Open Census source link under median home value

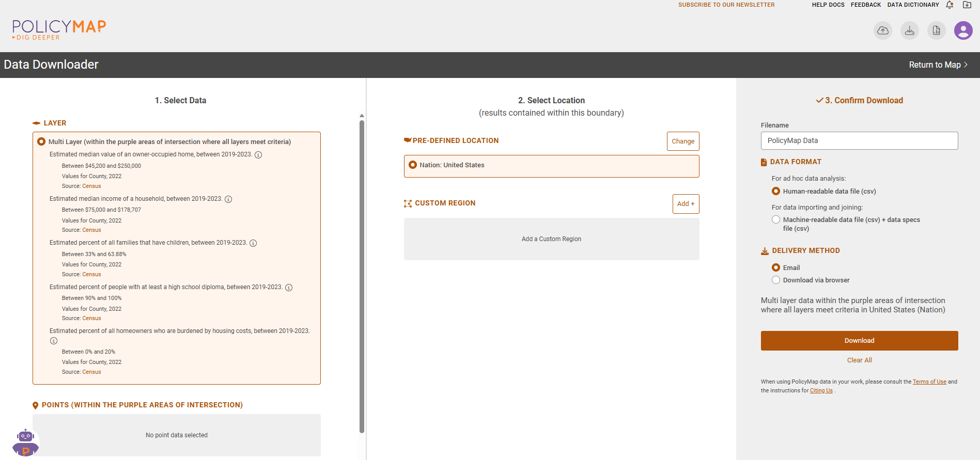[91, 186]
